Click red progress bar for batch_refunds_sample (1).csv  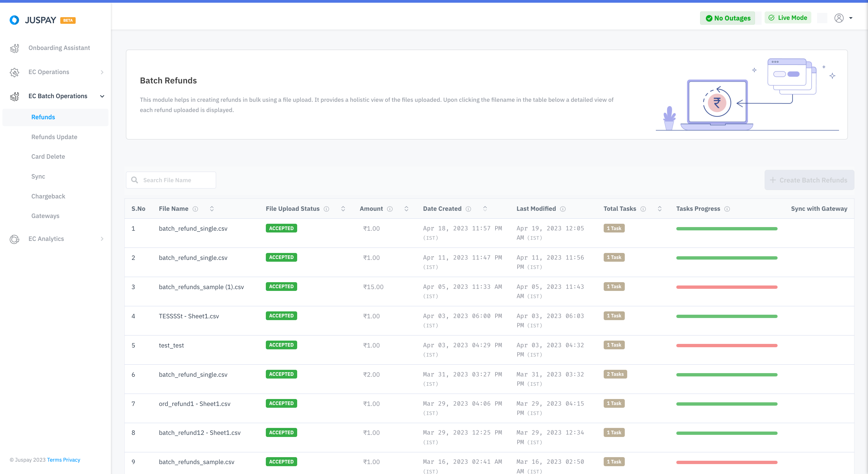[x=726, y=287]
